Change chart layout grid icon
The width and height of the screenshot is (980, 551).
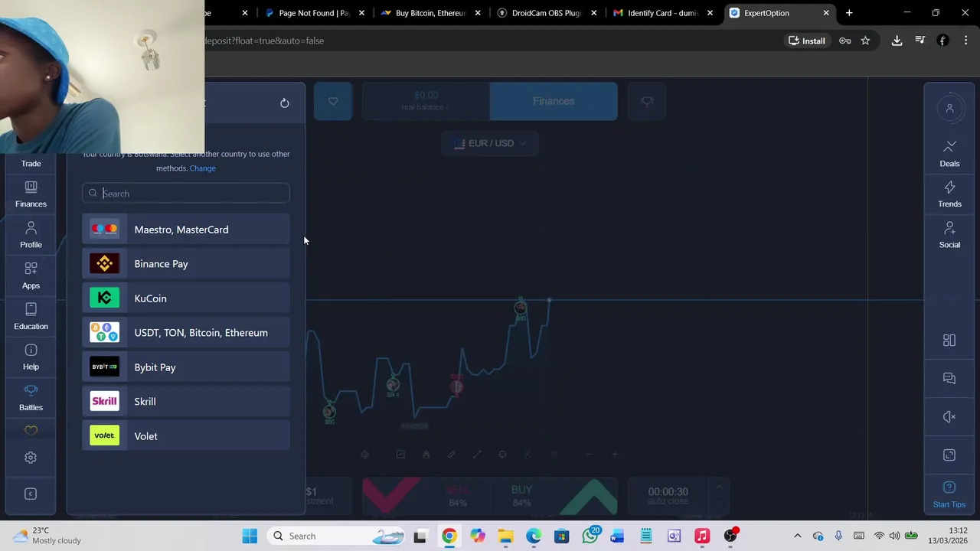coord(949,341)
